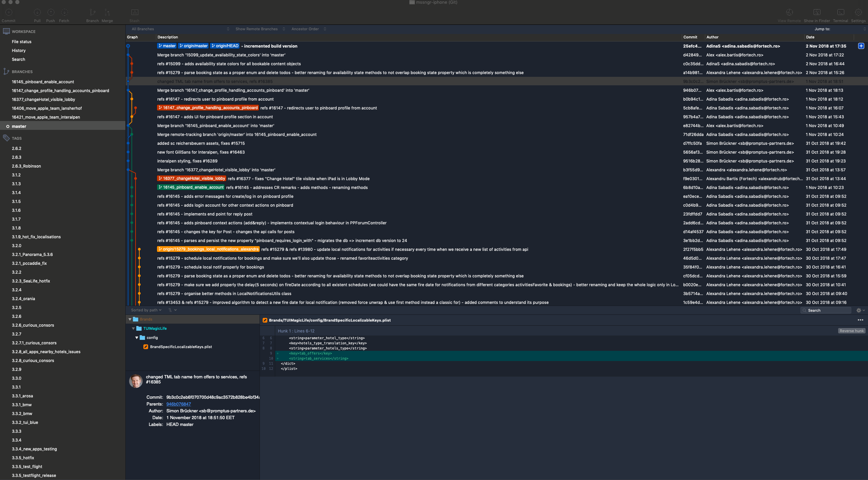Open the All Branches dropdown
Screen dimensions: 868x480
click(x=180, y=29)
